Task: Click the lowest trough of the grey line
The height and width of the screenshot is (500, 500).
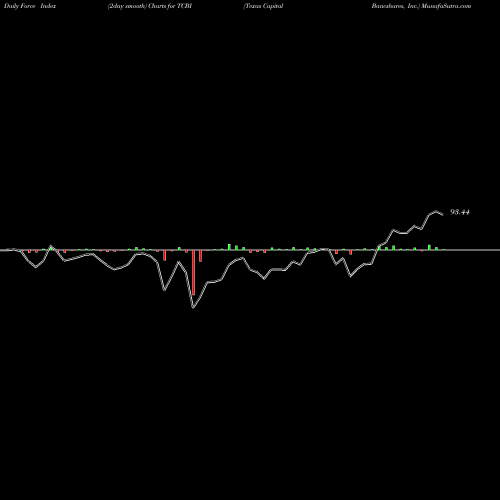Action: (x=193, y=308)
